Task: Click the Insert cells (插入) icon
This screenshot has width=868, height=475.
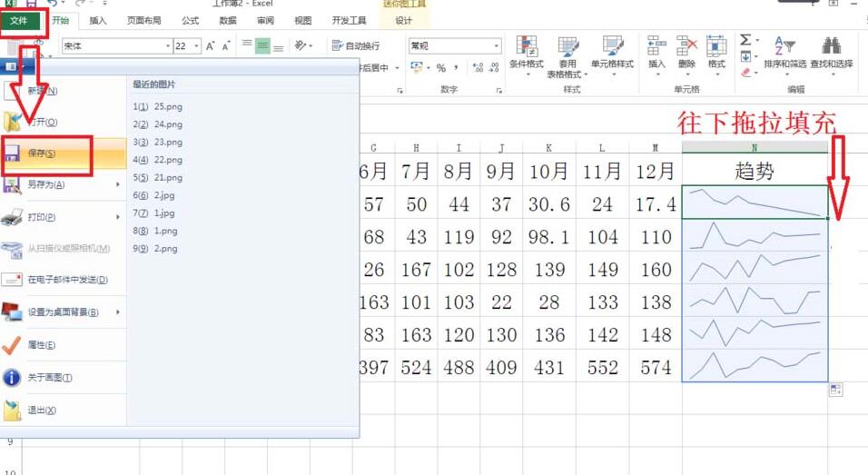Action: [x=656, y=47]
